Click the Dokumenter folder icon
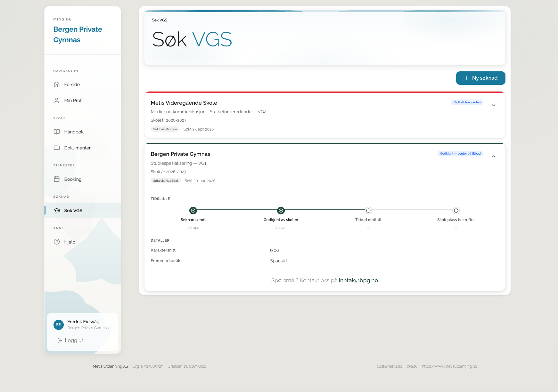Image resolution: width=558 pixels, height=392 pixels. click(x=57, y=148)
